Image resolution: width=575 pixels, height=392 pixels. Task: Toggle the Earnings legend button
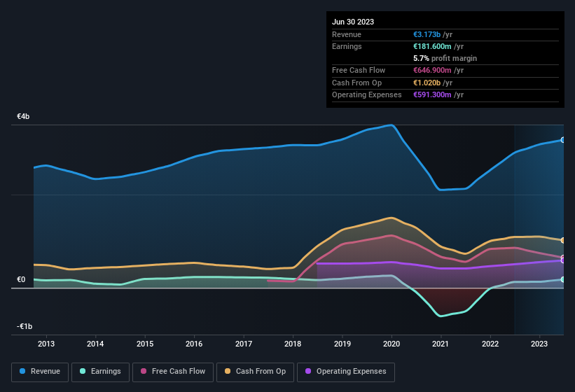[100, 372]
